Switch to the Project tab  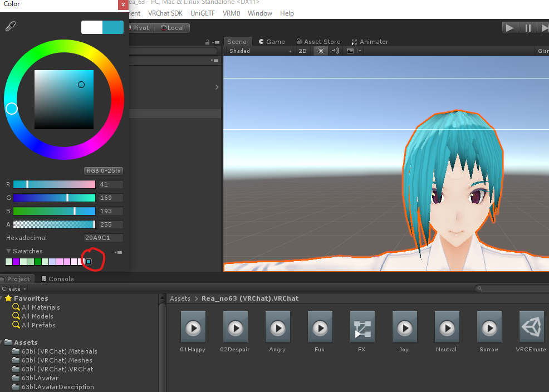click(x=16, y=279)
